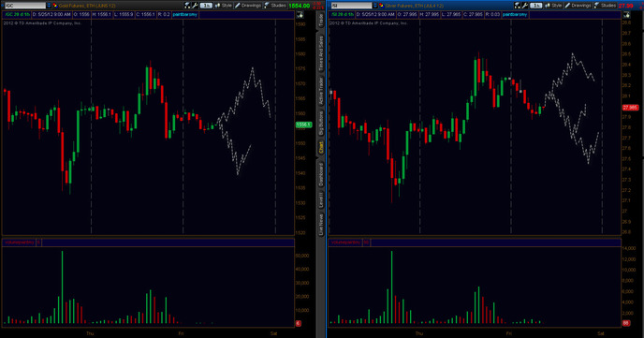Click the colored symbol-link icon beside Silver Futures
The height and width of the screenshot is (338, 644).
tap(381, 6)
